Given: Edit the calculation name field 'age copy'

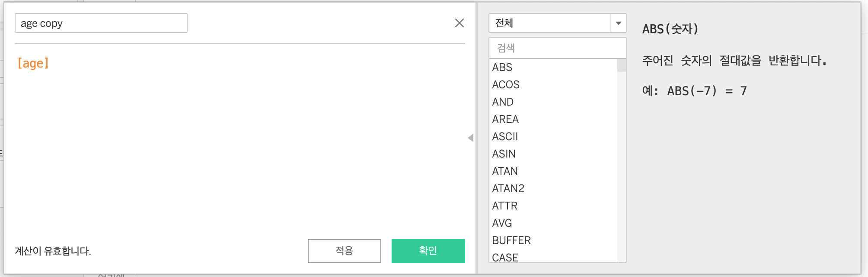Looking at the screenshot, I should [101, 23].
